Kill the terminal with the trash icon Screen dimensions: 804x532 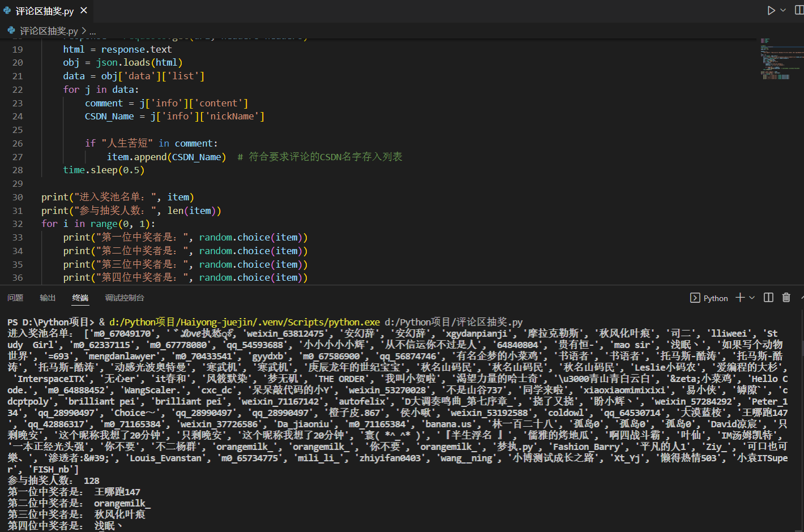(x=786, y=298)
